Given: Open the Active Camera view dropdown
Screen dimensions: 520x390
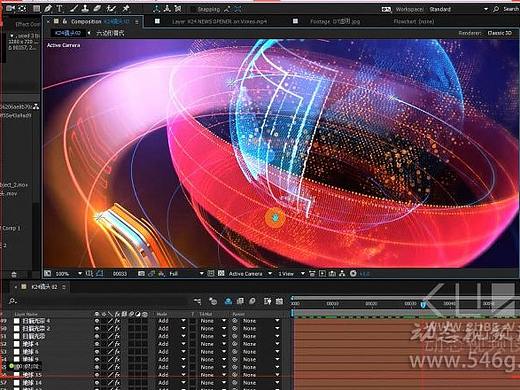Looking at the screenshot, I should (x=250, y=274).
